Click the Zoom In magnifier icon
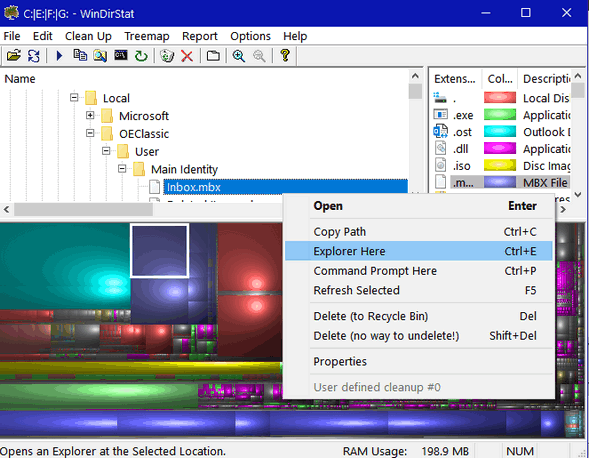Viewport: 589px width, 458px height. coord(239,56)
